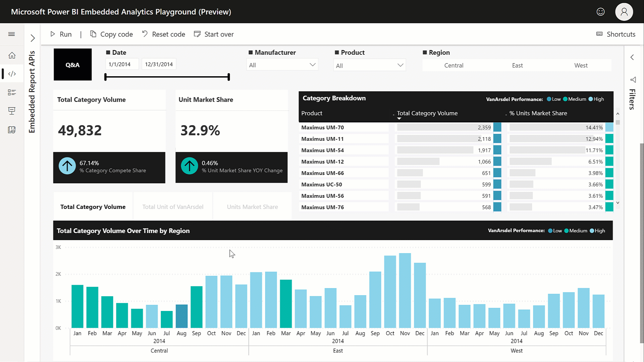Select the West region filter
This screenshot has height=362, width=644.
581,65
